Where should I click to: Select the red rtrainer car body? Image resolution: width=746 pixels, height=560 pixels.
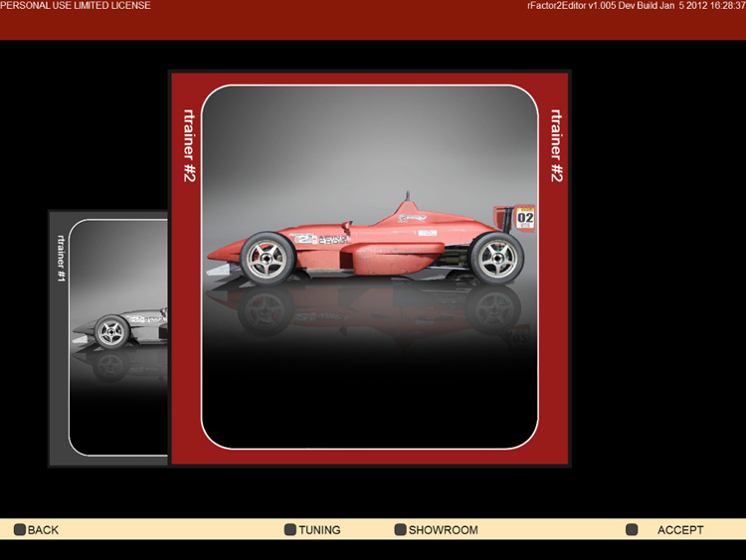point(378,239)
